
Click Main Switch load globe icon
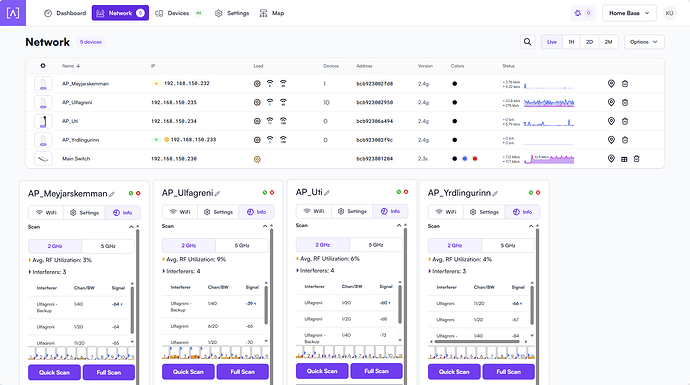(257, 159)
